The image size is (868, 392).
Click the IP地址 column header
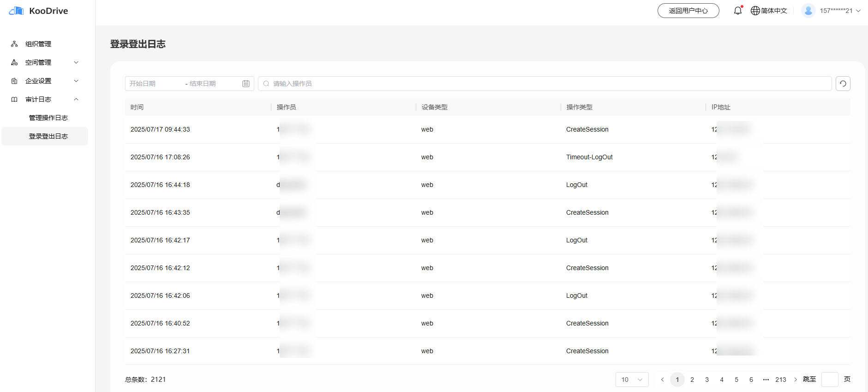point(721,107)
